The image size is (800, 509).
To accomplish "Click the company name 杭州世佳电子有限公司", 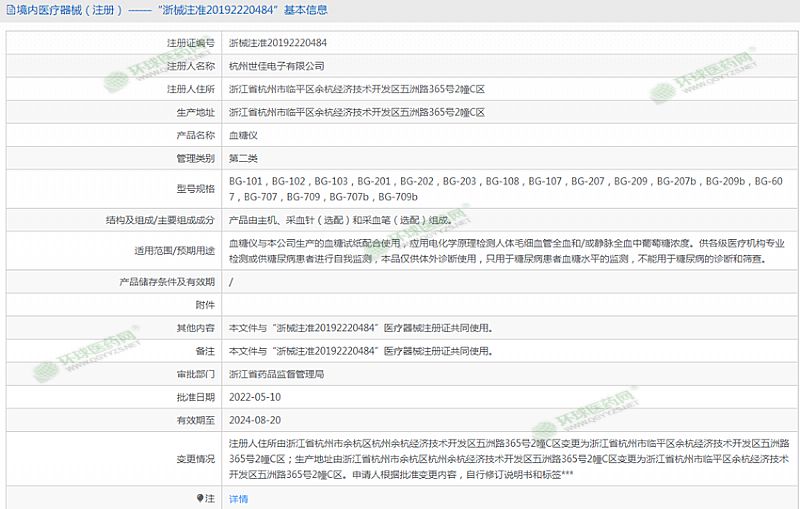I will (x=276, y=66).
